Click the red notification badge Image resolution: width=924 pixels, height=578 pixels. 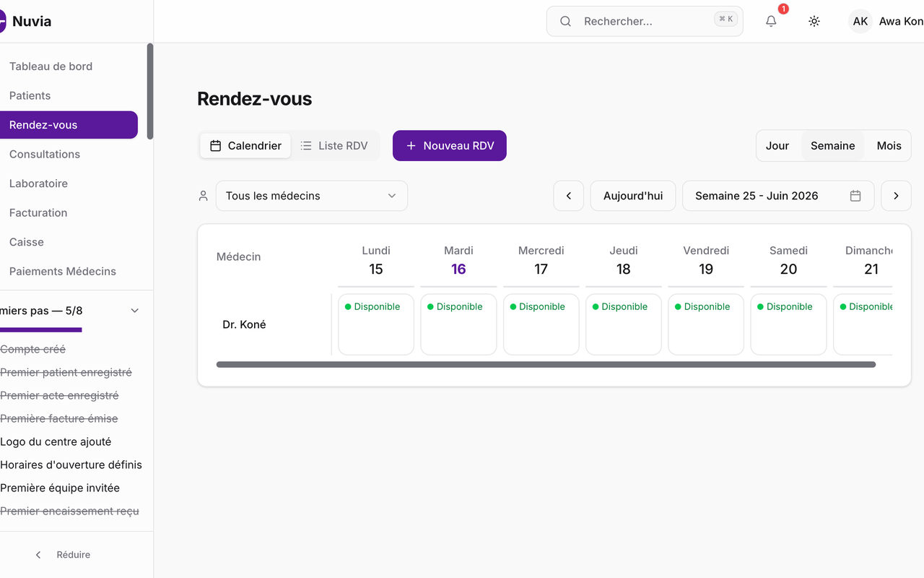point(783,9)
